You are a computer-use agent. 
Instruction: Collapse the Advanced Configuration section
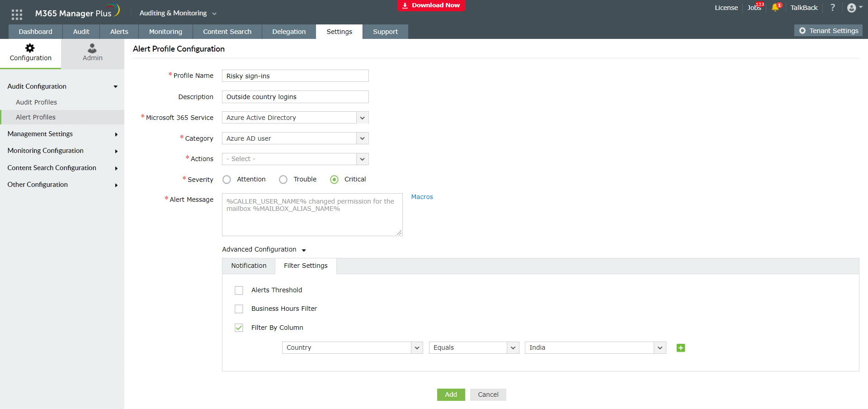[x=303, y=250]
